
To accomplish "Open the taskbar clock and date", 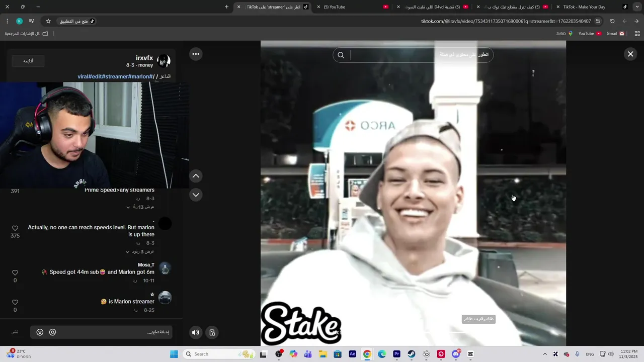I will [x=629, y=354].
